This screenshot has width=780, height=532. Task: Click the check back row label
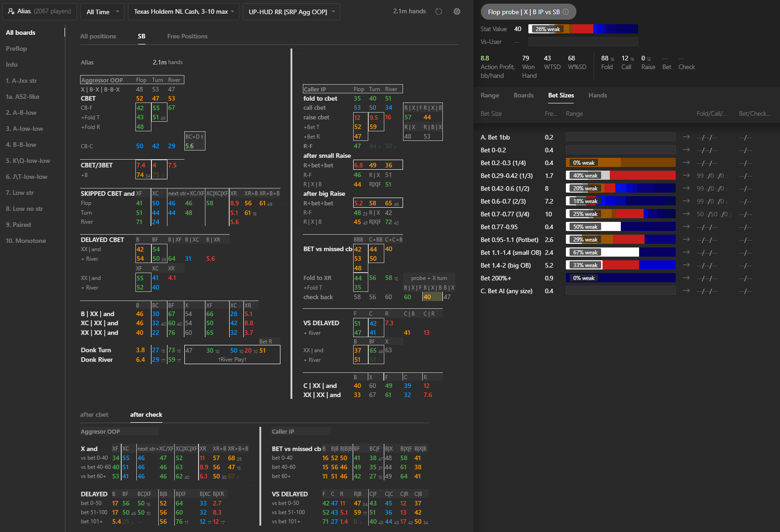[x=318, y=297]
